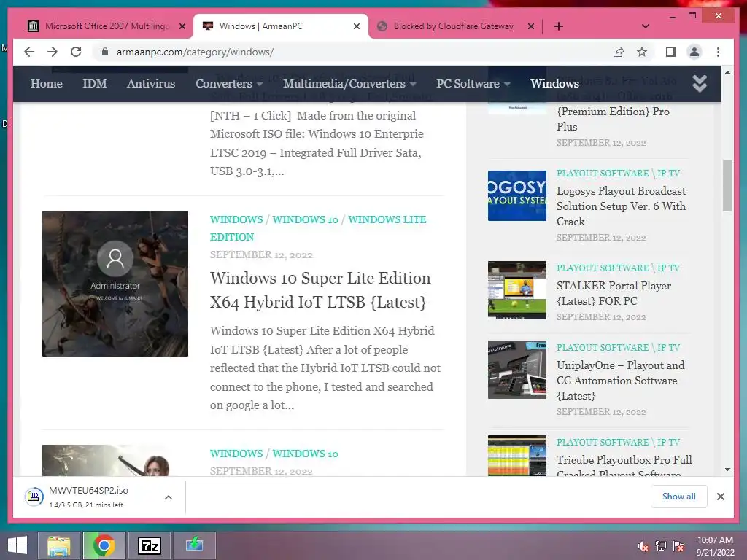Open UniplayOne Playout and CG Automation link
This screenshot has height=560, width=747.
pos(620,381)
